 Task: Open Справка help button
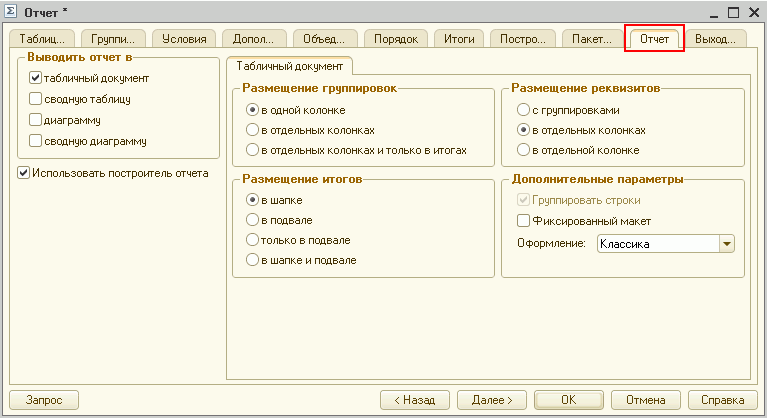(x=722, y=400)
